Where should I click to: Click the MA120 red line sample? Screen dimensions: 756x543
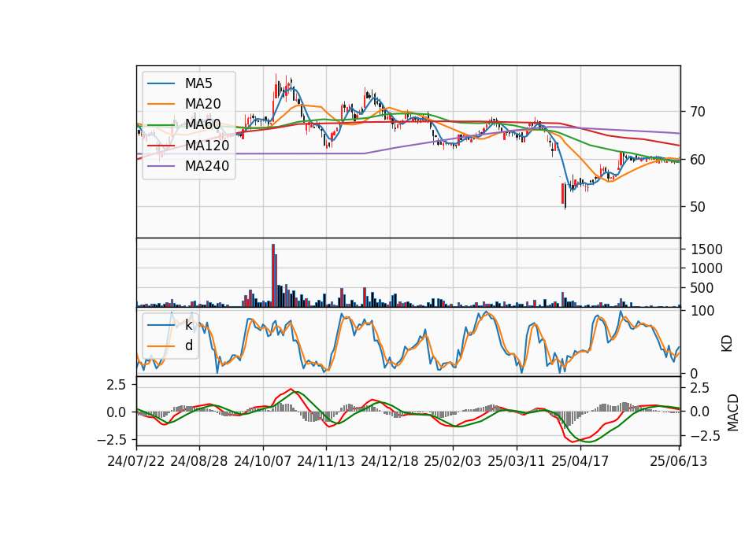click(x=161, y=145)
